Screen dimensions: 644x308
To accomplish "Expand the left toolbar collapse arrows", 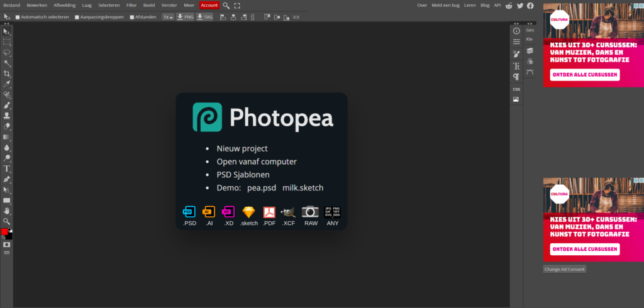I will (6, 23).
